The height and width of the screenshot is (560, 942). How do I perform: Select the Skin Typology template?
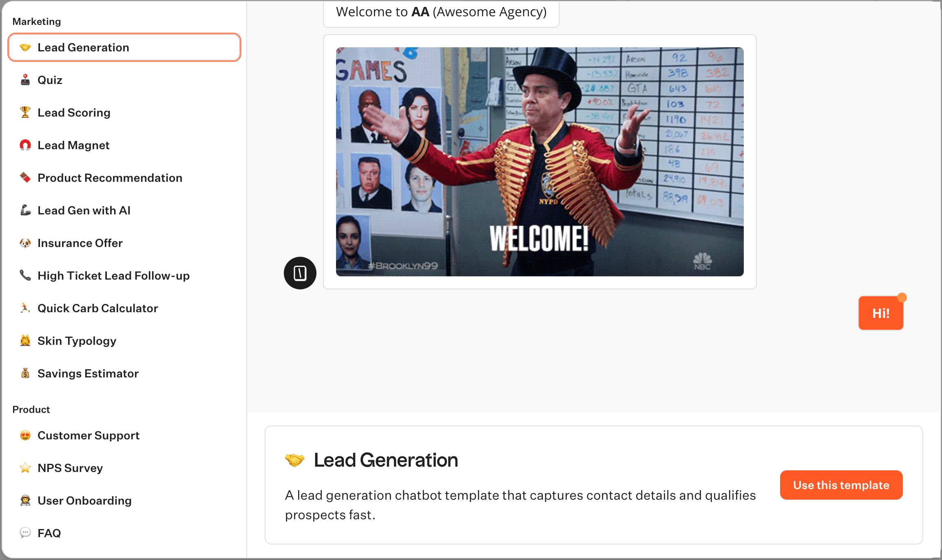[124, 341]
